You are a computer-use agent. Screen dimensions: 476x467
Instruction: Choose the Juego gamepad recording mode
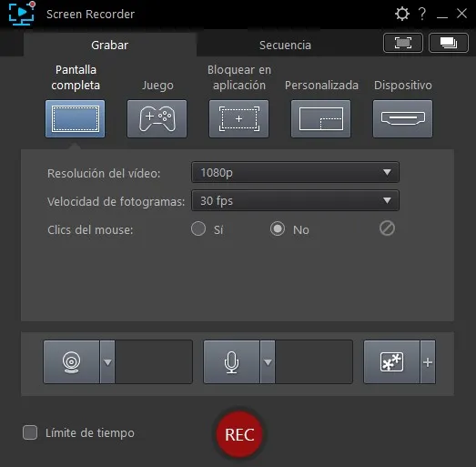(x=157, y=118)
